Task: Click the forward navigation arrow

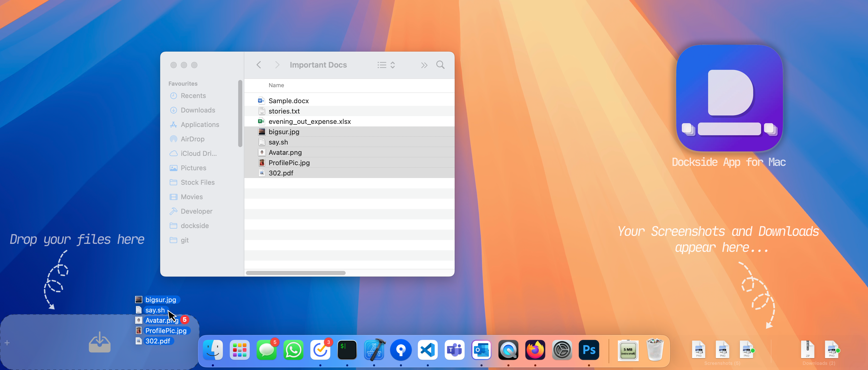Action: (x=276, y=65)
